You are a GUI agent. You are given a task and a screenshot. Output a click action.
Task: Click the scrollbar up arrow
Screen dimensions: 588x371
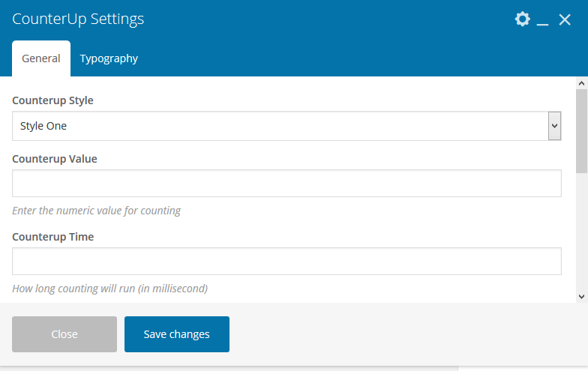point(581,83)
